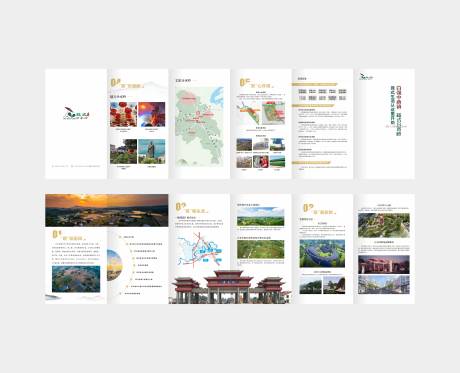Select the blue-toned aerial town photo
The width and height of the screenshot is (460, 373).
click(x=76, y=279)
